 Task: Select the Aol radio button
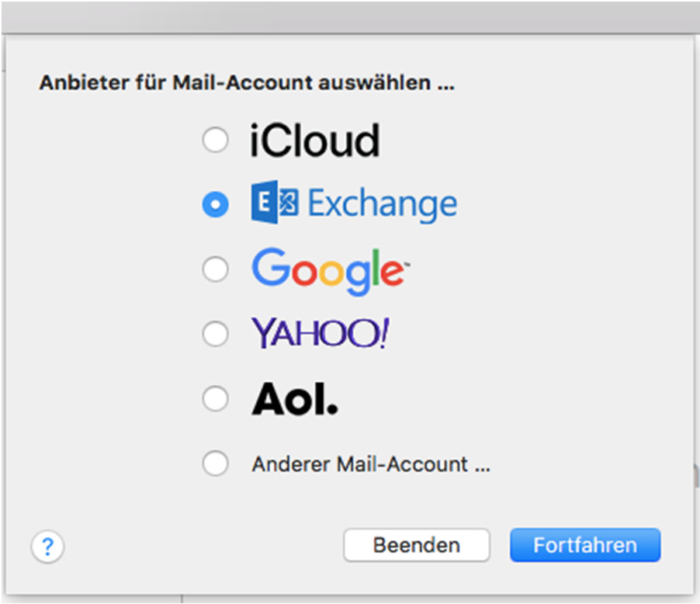pos(216,398)
